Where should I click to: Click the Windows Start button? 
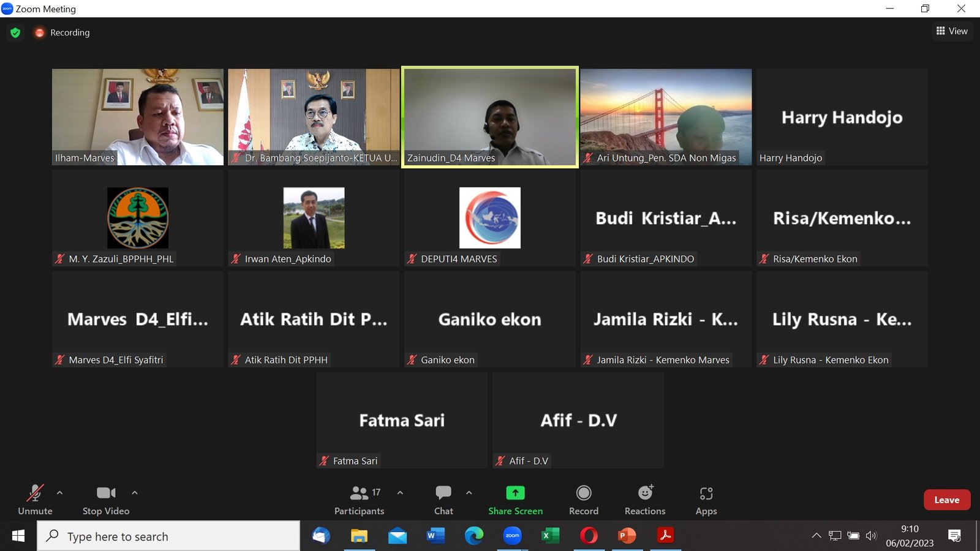18,536
